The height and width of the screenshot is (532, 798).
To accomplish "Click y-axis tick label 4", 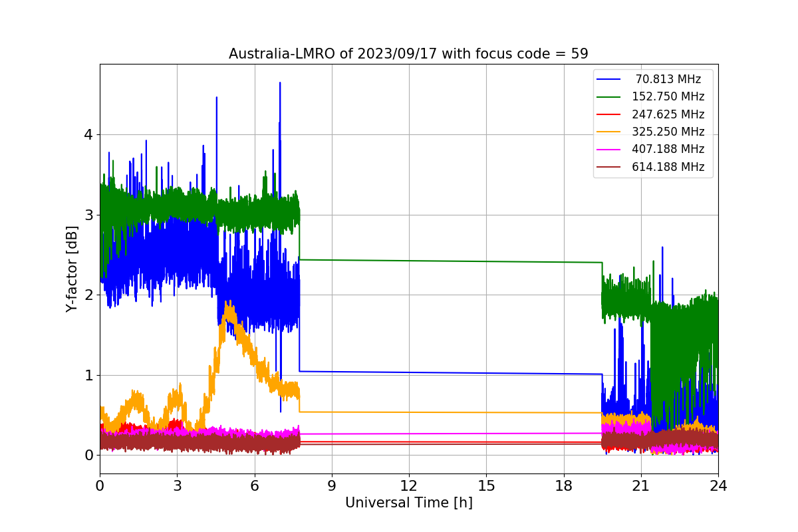I will (x=88, y=135).
